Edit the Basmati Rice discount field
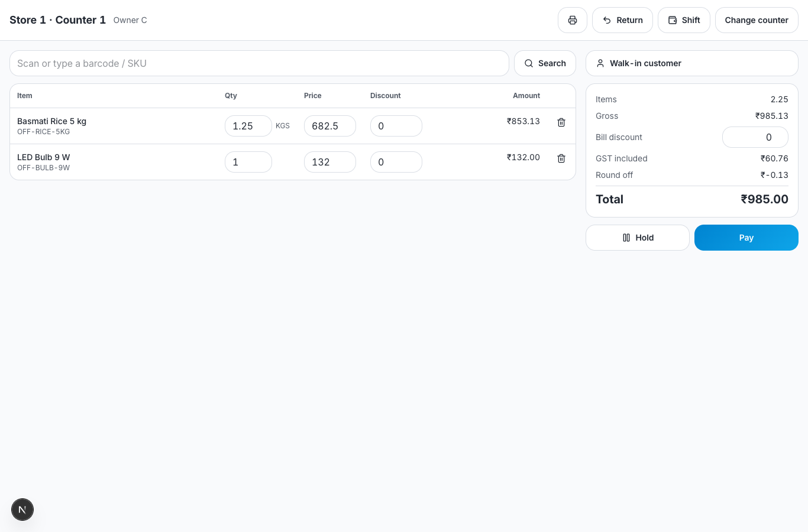This screenshot has width=808, height=532. click(x=396, y=126)
